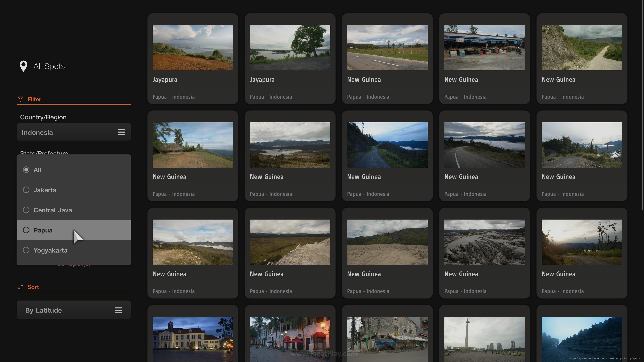The width and height of the screenshot is (644, 362).
Task: Select the Yogyakarta radio option
Action: pos(26,250)
